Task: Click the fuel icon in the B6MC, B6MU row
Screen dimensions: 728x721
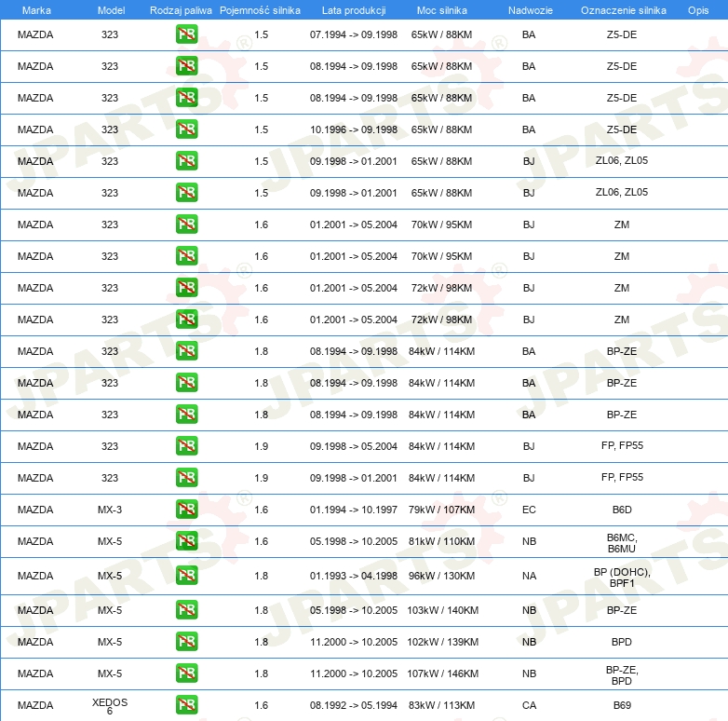Action: (x=186, y=540)
